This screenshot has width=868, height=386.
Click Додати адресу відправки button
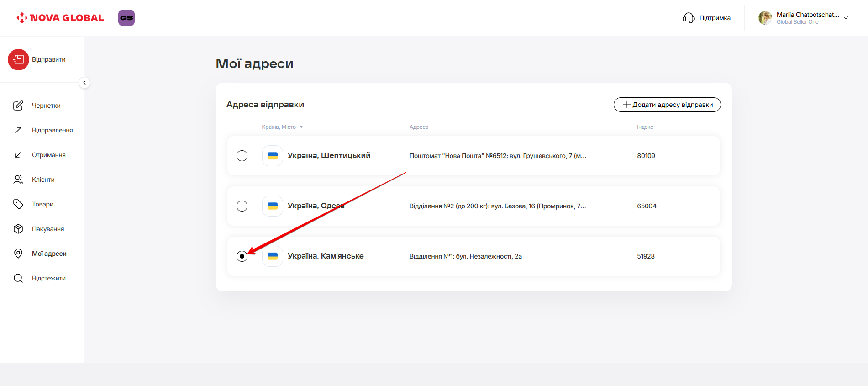[x=667, y=105]
